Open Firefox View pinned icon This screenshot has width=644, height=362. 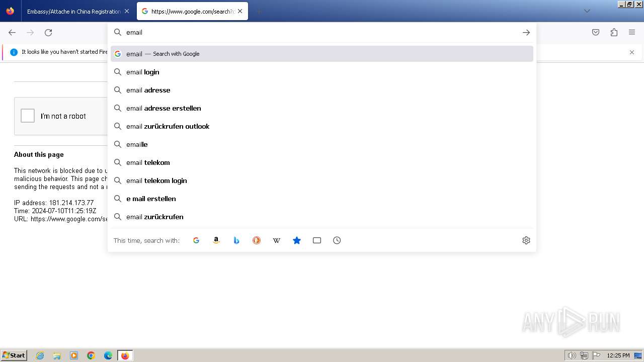click(10, 11)
